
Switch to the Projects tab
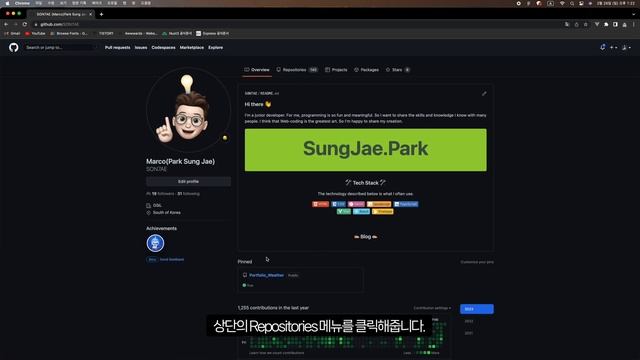pyautogui.click(x=336, y=70)
